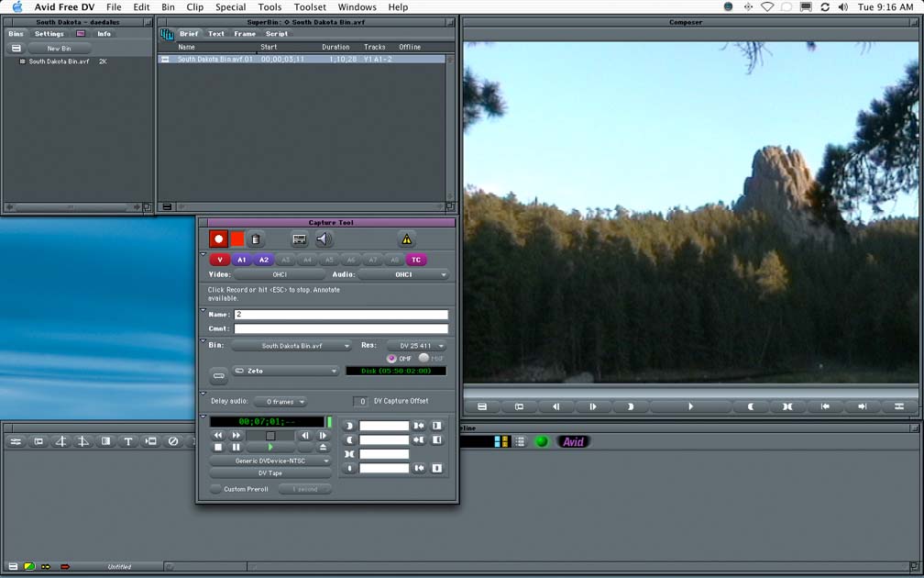The width and height of the screenshot is (924, 578).
Task: Click the yellow warning triangle icon
Action: pyautogui.click(x=407, y=239)
